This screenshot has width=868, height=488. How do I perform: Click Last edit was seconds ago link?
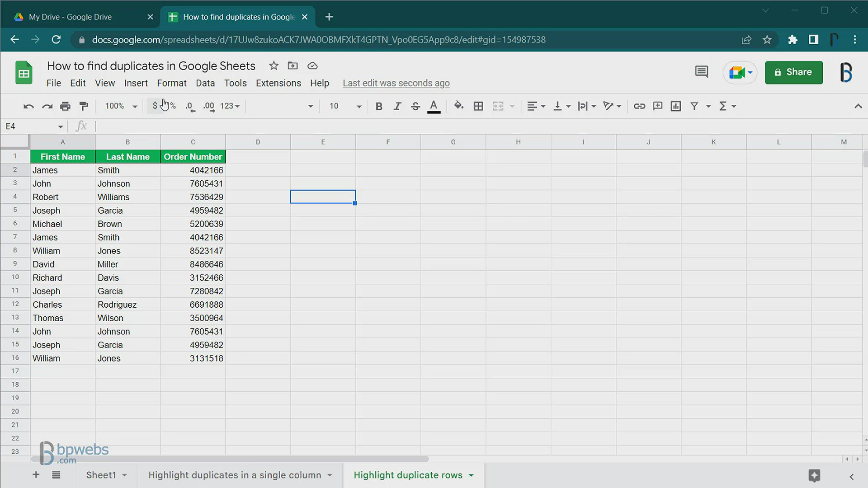pos(396,83)
